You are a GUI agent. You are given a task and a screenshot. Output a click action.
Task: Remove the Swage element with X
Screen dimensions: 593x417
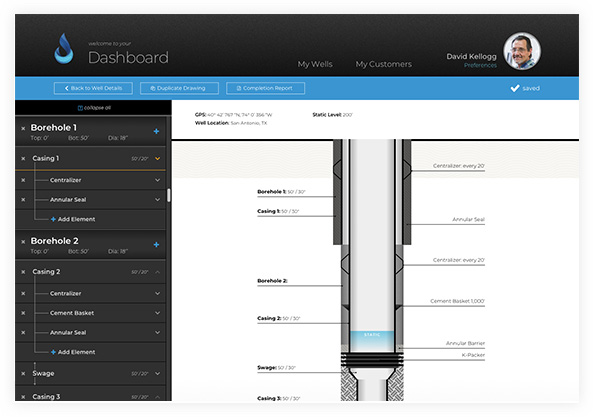click(x=23, y=374)
